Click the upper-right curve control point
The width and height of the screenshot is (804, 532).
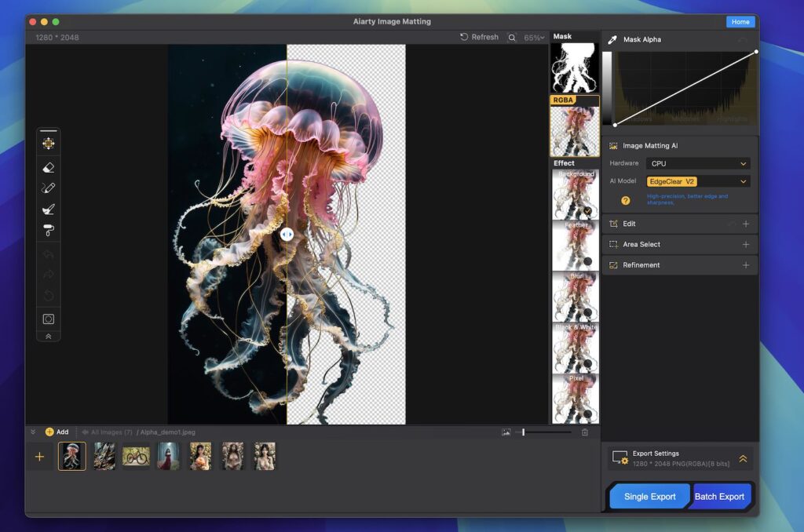[756, 52]
